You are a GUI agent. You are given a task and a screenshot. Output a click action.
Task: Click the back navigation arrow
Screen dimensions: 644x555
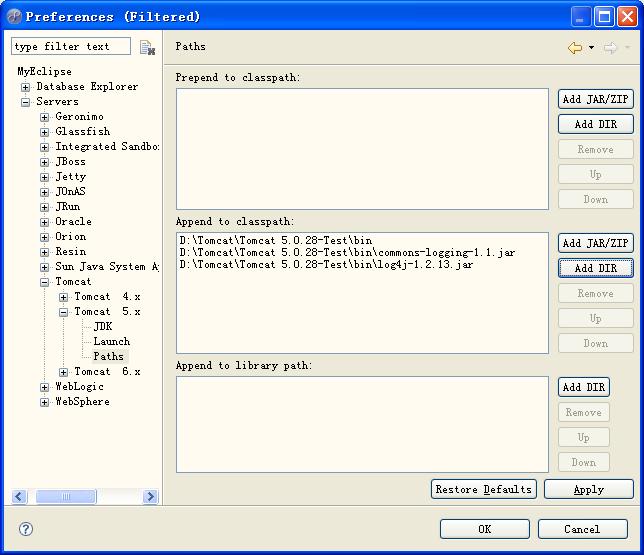click(574, 47)
